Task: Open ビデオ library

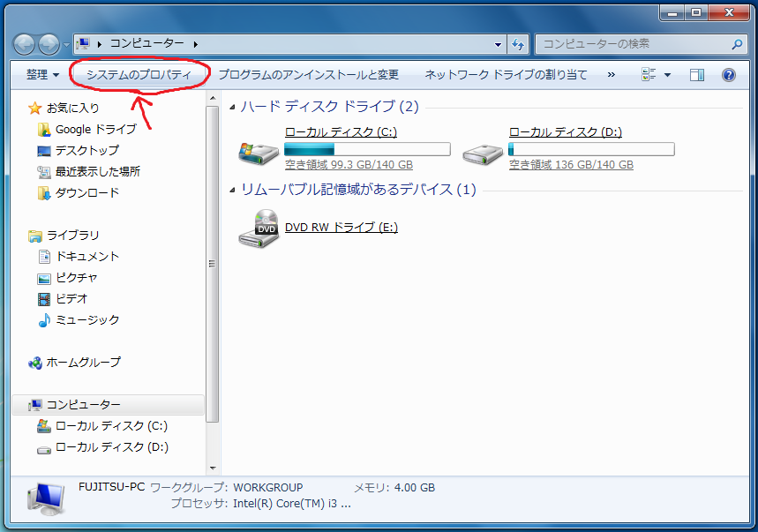Action: [71, 298]
